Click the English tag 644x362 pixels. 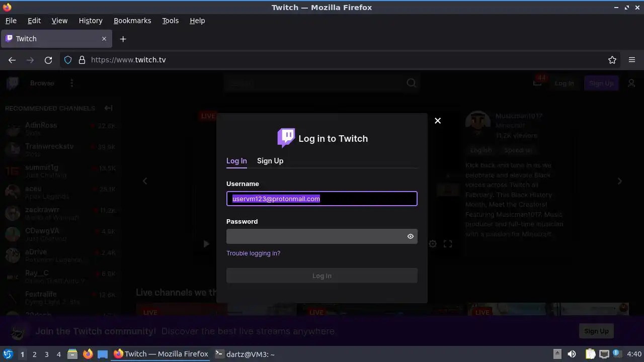pos(481,150)
